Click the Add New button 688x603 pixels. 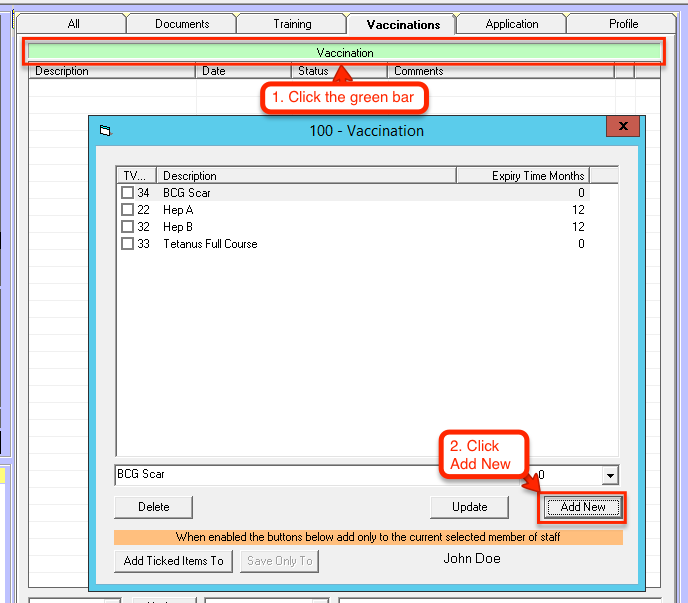point(583,507)
